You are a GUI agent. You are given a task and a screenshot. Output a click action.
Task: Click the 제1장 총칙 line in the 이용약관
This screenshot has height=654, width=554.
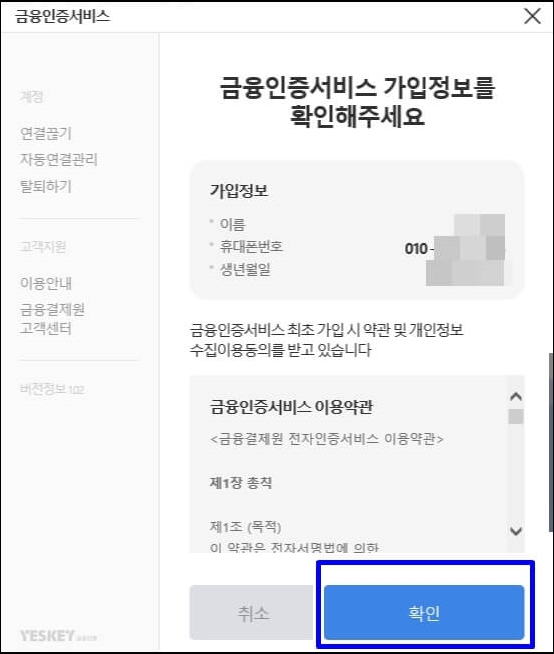241,483
